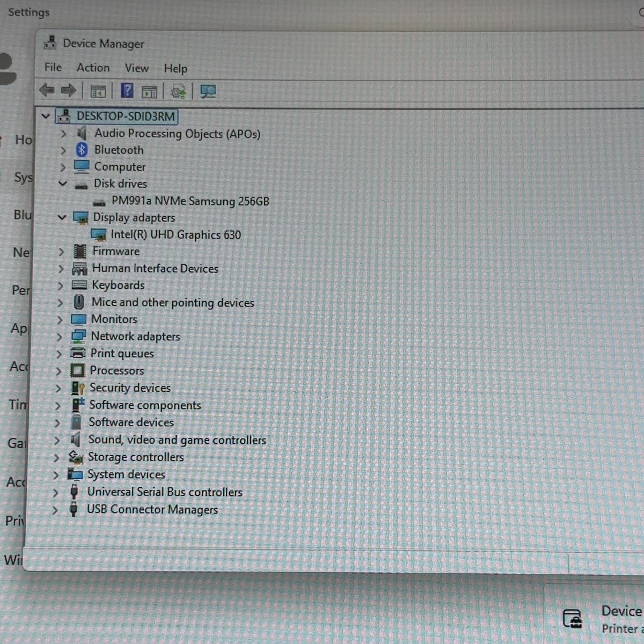Click the Processors category icon
This screenshot has height=644, width=644.
point(77,370)
